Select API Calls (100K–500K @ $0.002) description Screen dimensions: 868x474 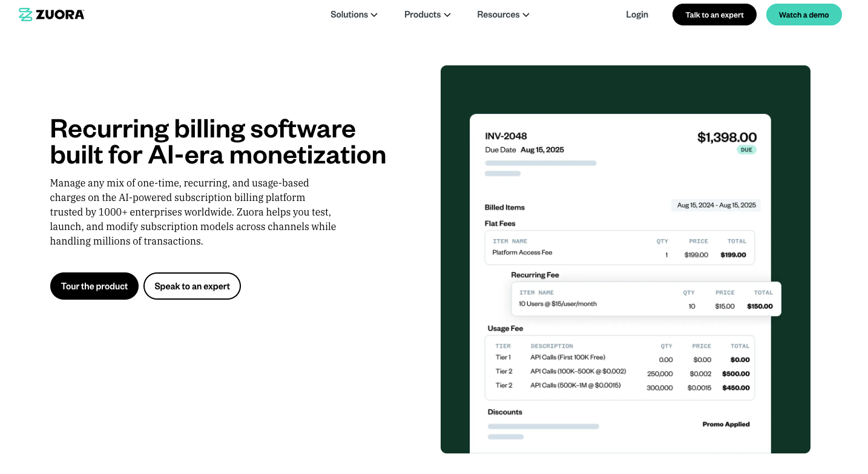click(578, 371)
